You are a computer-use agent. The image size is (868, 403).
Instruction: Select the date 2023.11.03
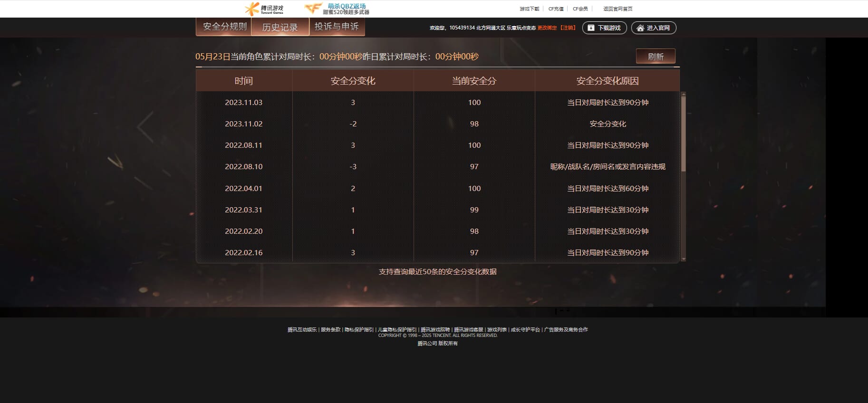pos(244,103)
